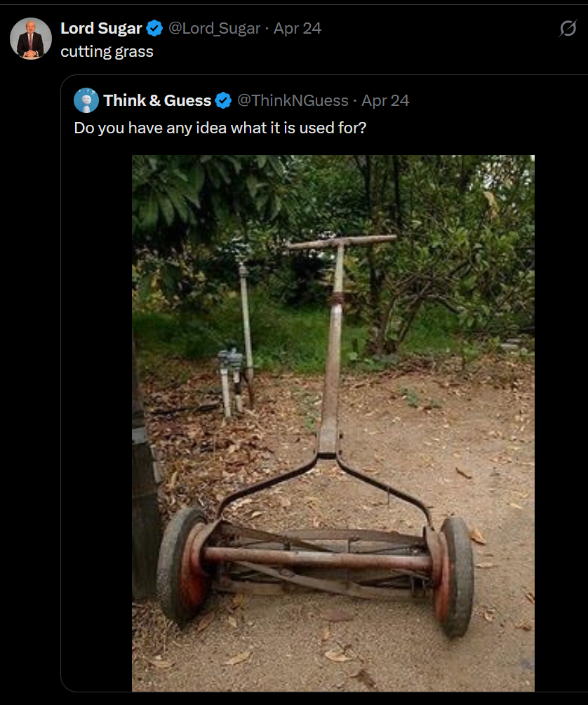Click the mower's left wheel in the image
The height and width of the screenshot is (705, 588).
tap(182, 565)
